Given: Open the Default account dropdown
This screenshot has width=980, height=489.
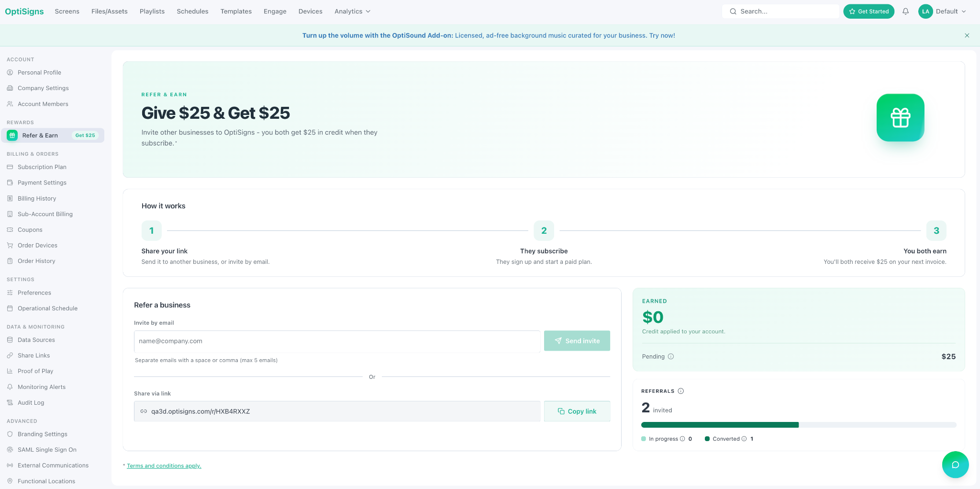Looking at the screenshot, I should [951, 11].
